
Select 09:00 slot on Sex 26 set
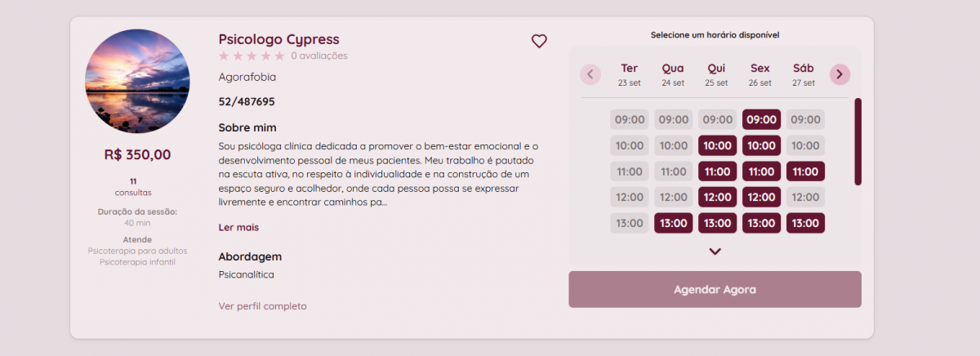click(761, 119)
